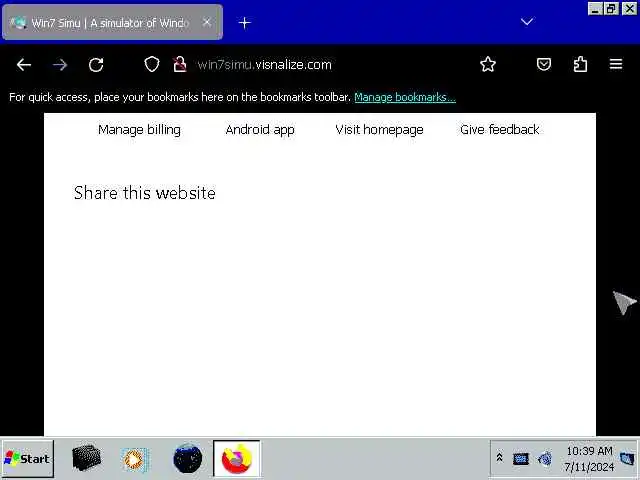Click the keyboard tray icon

[x=520, y=459]
